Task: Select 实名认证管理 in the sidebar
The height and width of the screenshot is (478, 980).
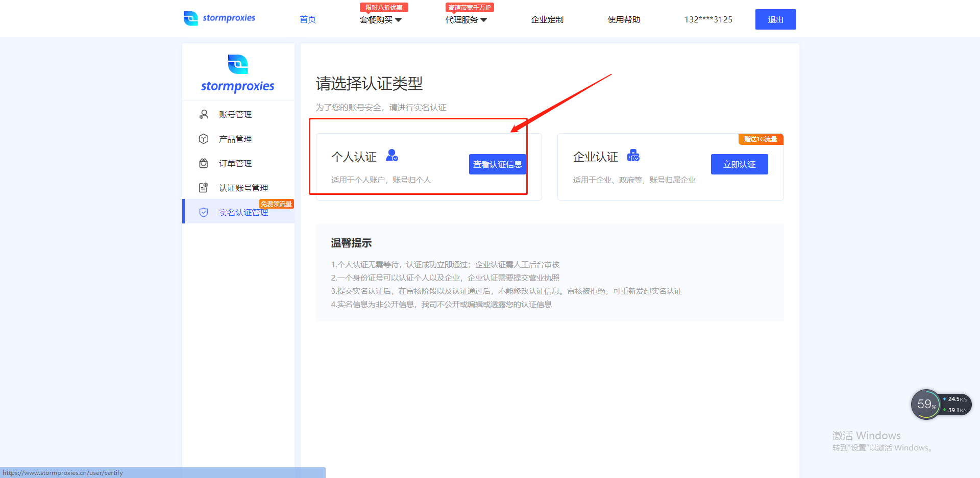Action: click(238, 212)
